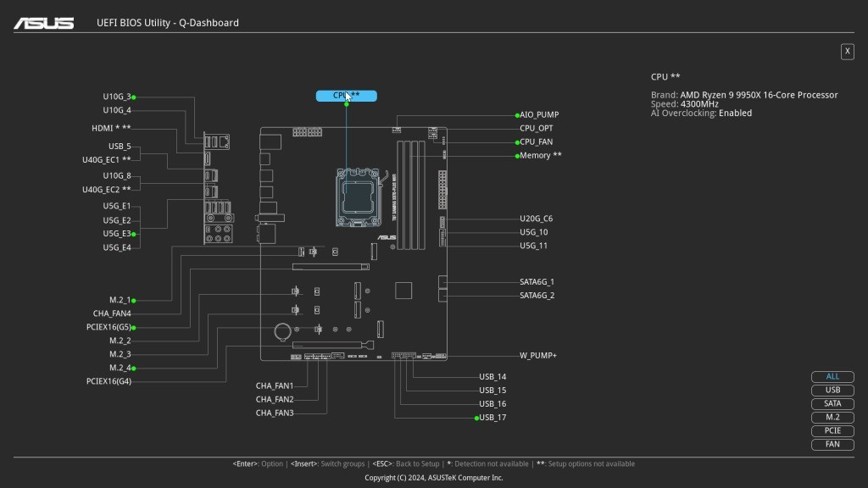This screenshot has height=488, width=868.
Task: Select the highlighted CPU label
Action: pyautogui.click(x=346, y=96)
